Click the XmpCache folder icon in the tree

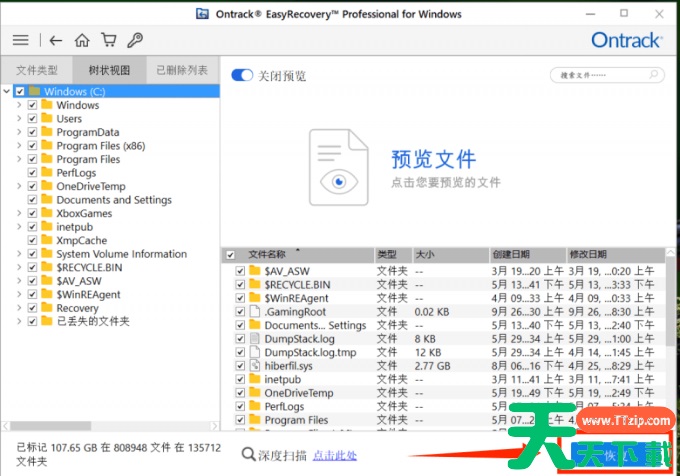[x=47, y=240]
